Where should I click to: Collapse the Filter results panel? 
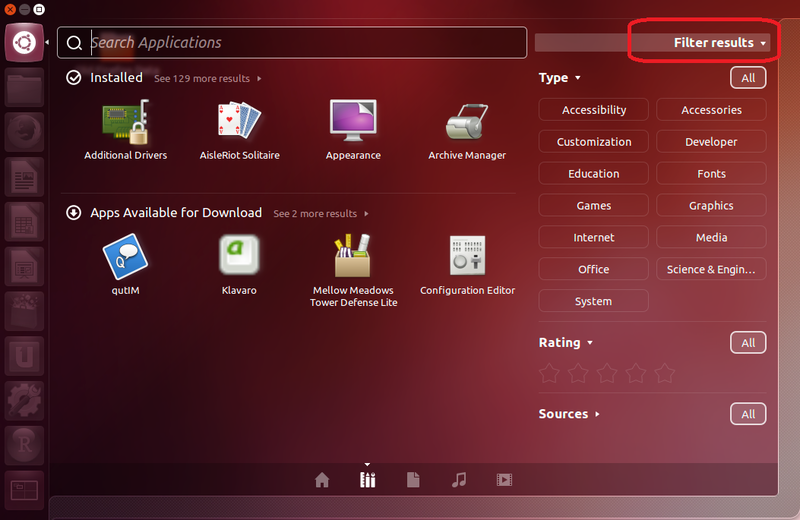tap(719, 42)
